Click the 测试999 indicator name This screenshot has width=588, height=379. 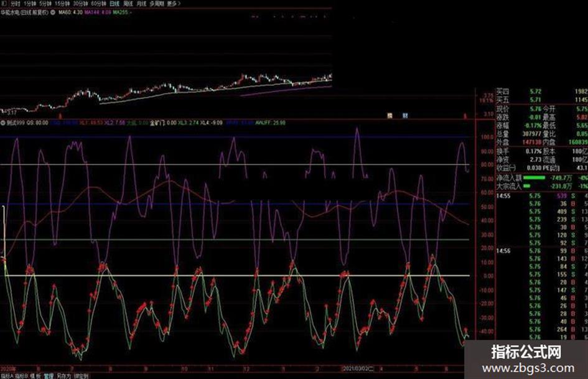point(16,123)
